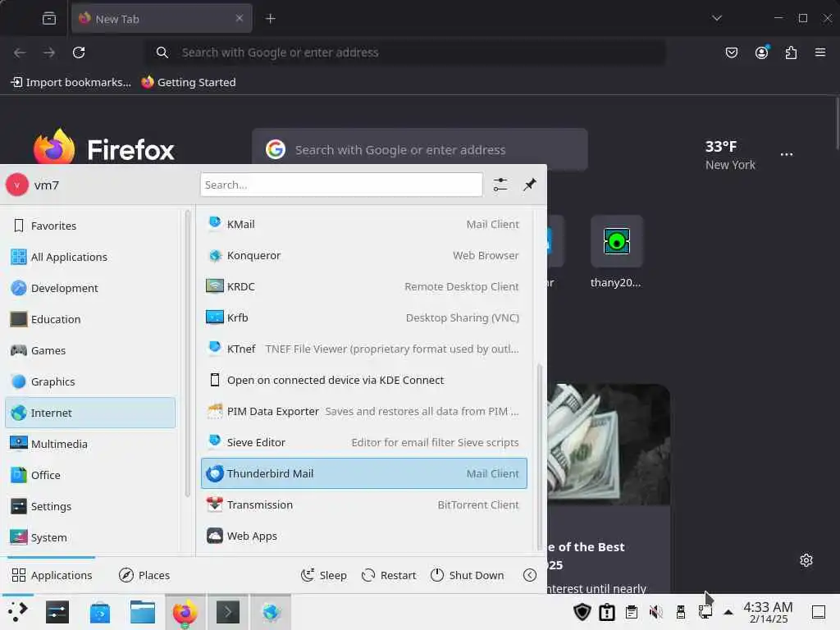Open Web Apps entry

[x=363, y=536]
